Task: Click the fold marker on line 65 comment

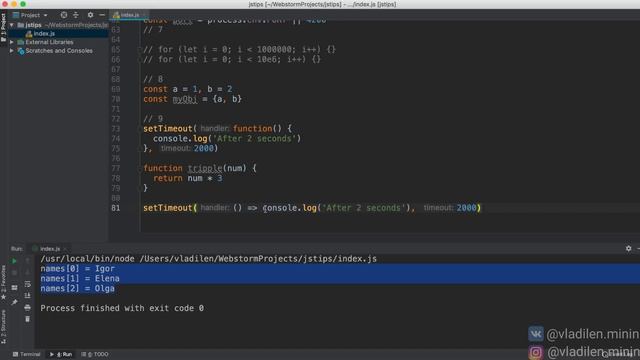Action: coord(140,50)
